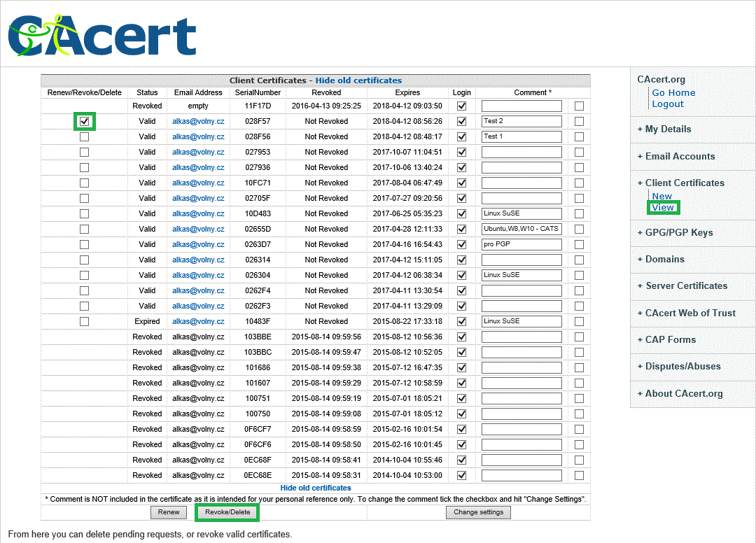Image resolution: width=756 pixels, height=543 pixels.
Task: Uncheck the selected checkbox for serial 028F57
Action: click(85, 121)
